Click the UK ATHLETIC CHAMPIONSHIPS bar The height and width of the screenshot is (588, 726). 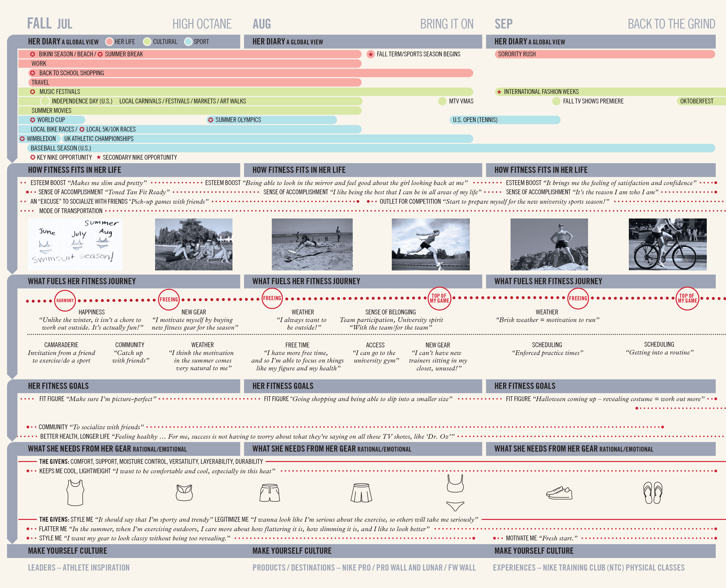click(x=267, y=139)
